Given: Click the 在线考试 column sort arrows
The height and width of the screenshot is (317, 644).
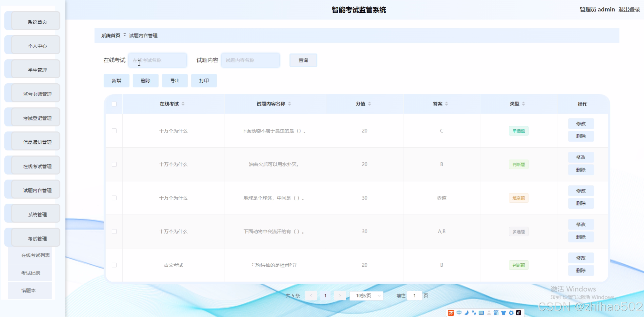Looking at the screenshot, I should [x=183, y=104].
